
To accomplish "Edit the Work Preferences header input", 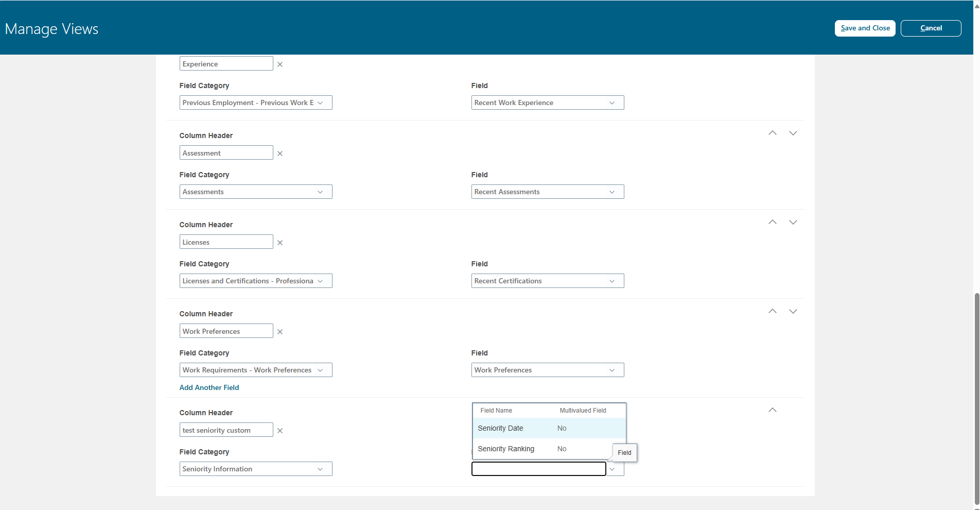I will (226, 331).
